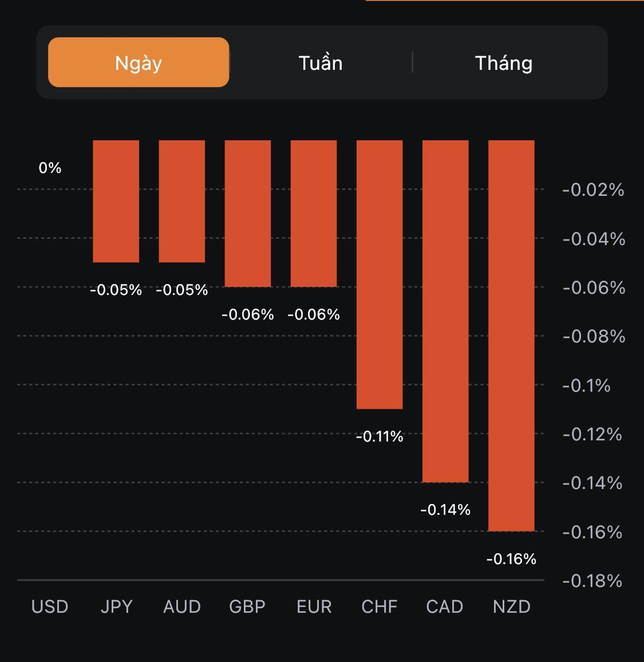Click the -0.18% y-axis tick label
Viewport: 644px width, 662px height.
[x=592, y=581]
